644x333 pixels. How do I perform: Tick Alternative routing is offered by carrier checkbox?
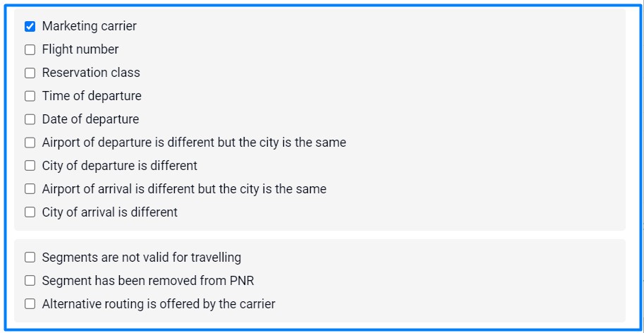(x=30, y=304)
